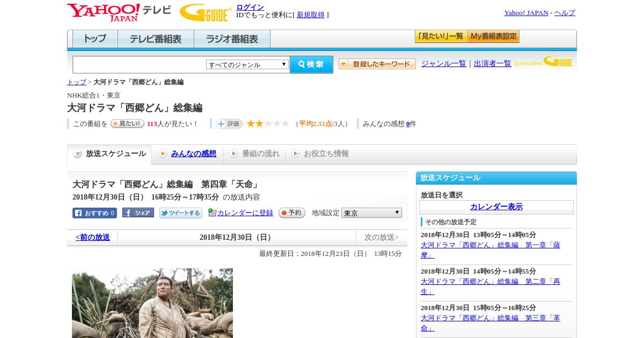Click the ログイン link

coord(250,7)
